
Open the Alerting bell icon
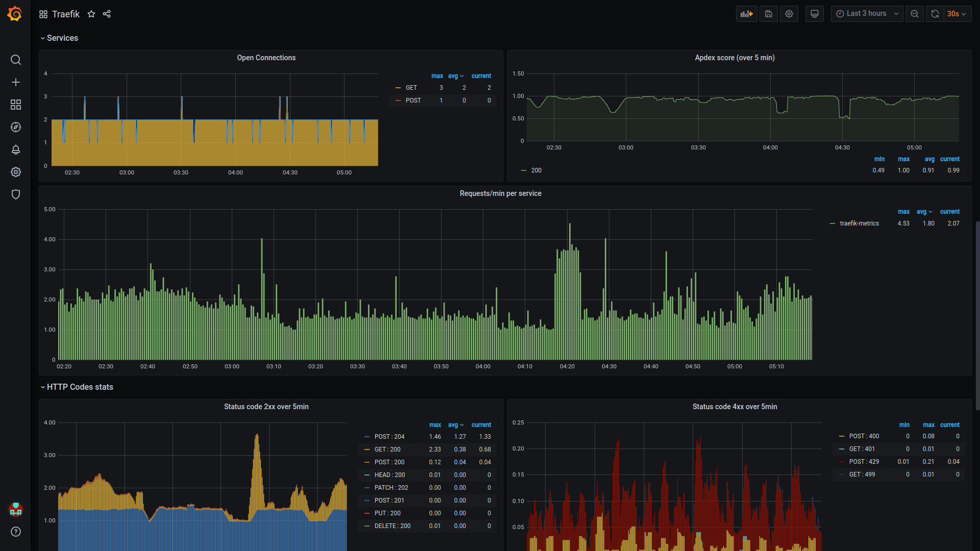pyautogui.click(x=16, y=149)
